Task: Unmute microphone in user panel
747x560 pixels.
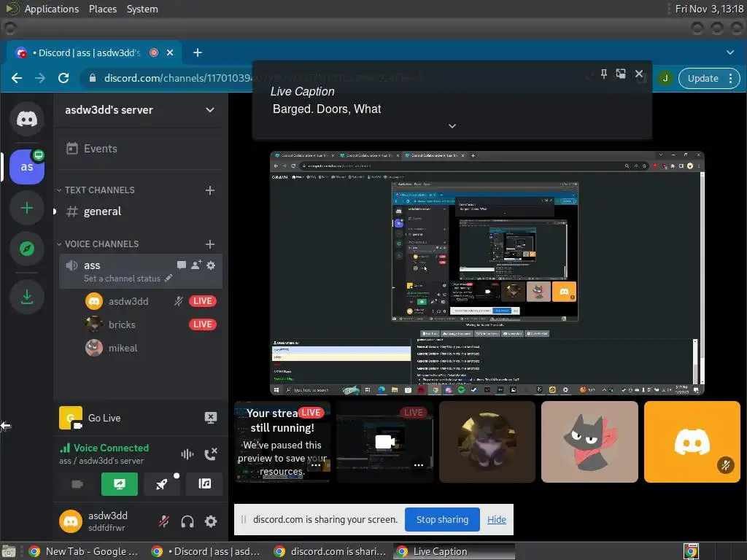Action: point(164,521)
